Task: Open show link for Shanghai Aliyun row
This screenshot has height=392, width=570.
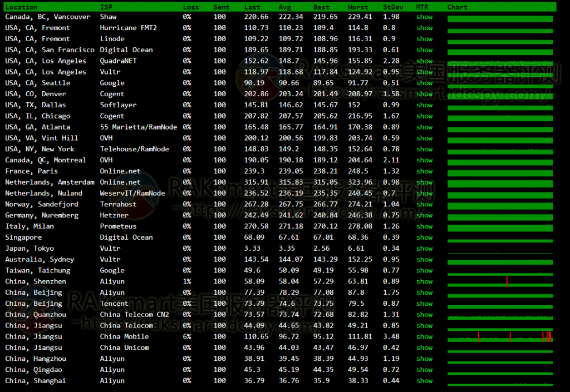Action: [424, 381]
